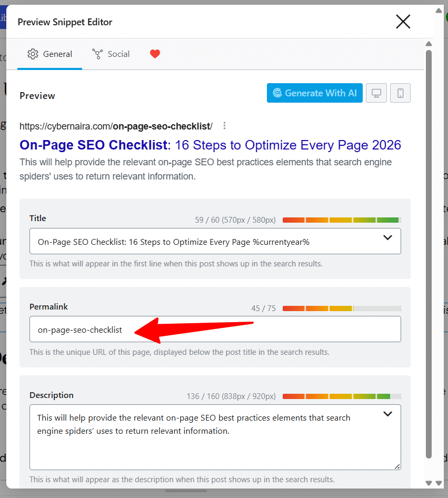Click the gear icon beside General

coord(33,54)
